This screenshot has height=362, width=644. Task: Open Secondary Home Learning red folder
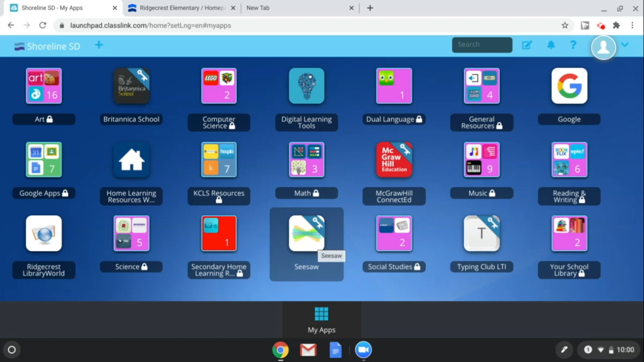tap(219, 233)
